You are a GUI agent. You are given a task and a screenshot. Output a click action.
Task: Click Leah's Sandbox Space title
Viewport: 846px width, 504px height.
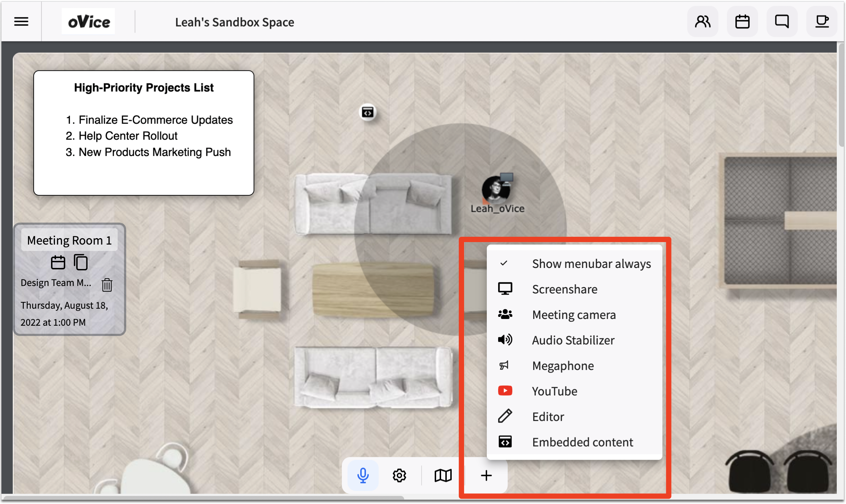pos(235,22)
